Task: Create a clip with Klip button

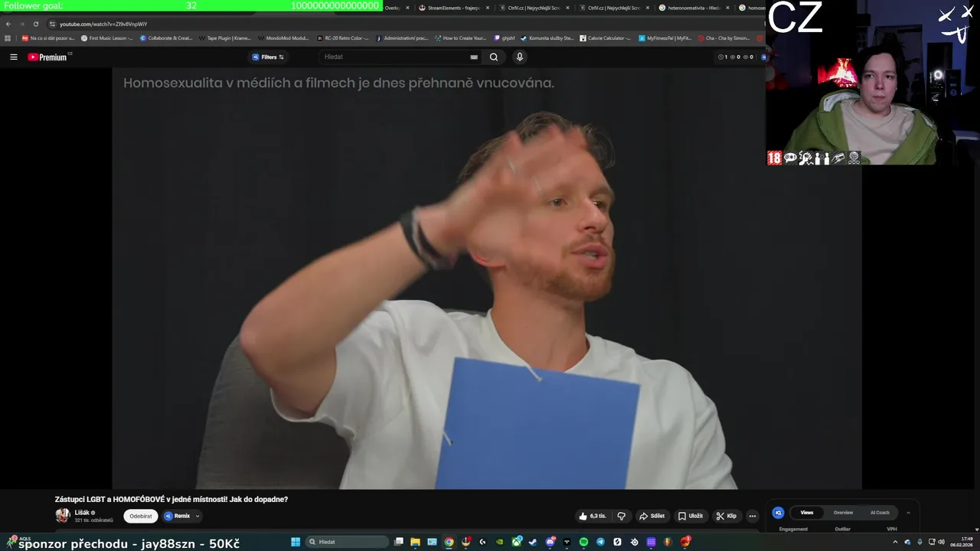Action: [x=726, y=516]
